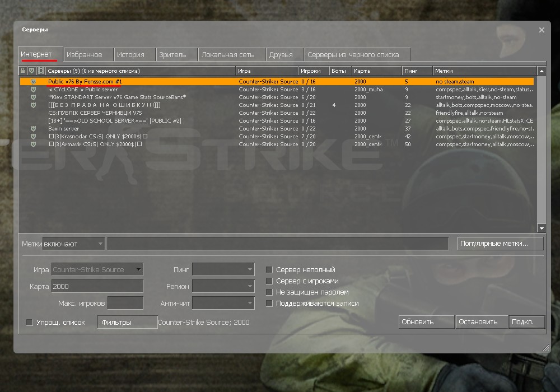Toggle the Поддерживаются записи checkbox

coord(269,304)
